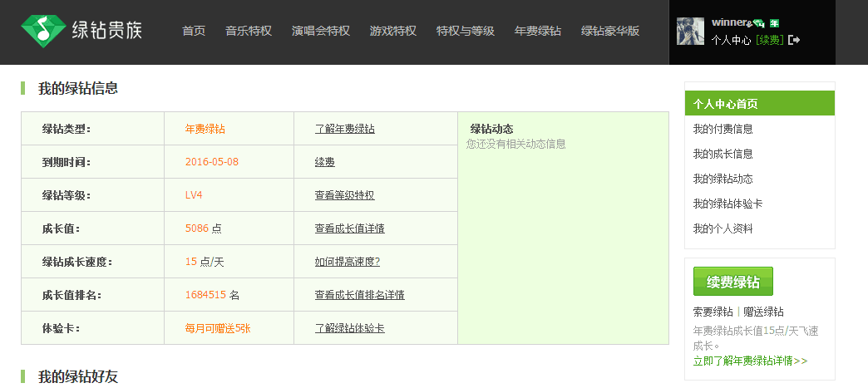Click 赠送绿钻 link
This screenshot has width=868, height=388.
coord(763,312)
